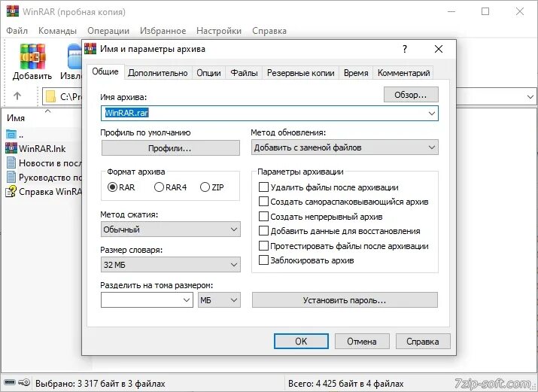Select RAR4 archive format
This screenshot has height=392, width=538.
coord(159,187)
